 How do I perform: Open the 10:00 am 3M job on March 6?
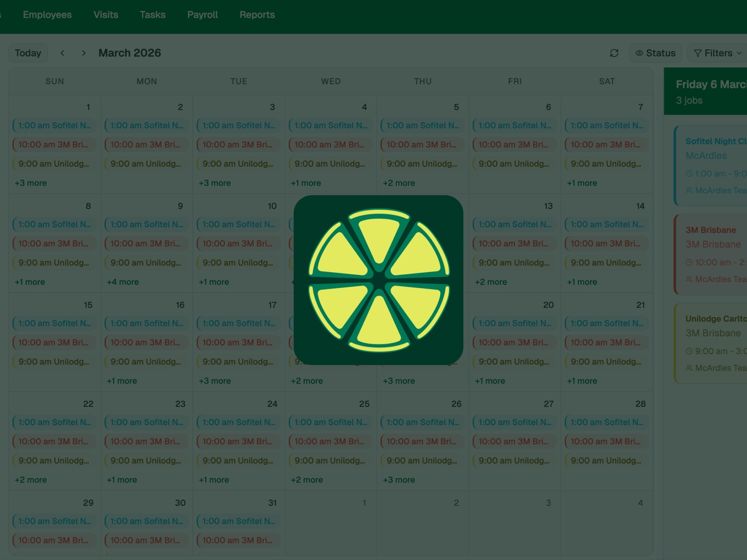(x=514, y=145)
